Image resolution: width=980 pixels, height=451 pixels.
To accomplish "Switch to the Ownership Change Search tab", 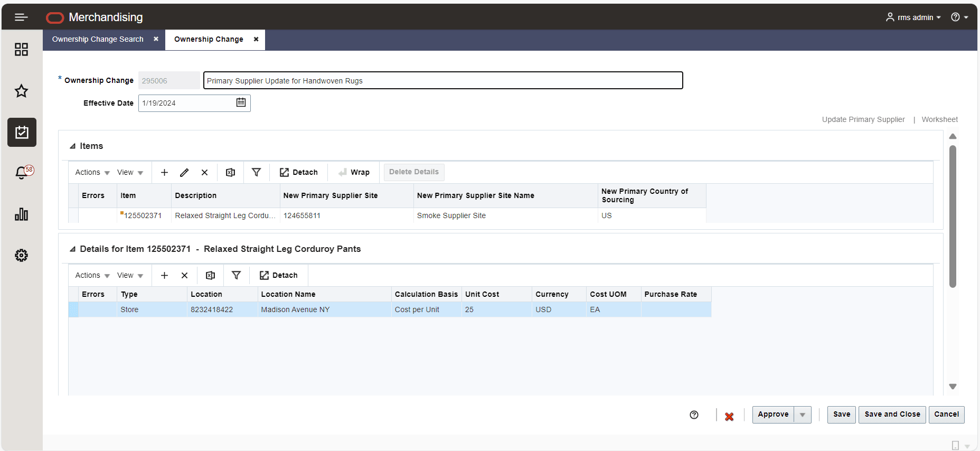I will [98, 39].
